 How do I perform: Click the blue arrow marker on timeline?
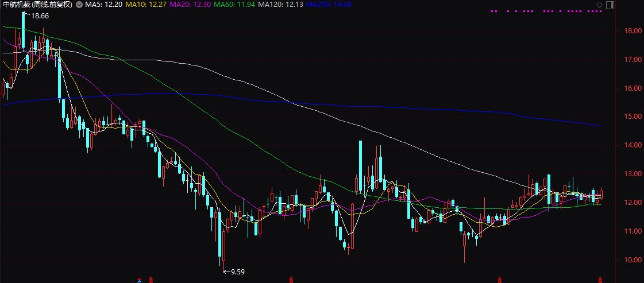click(139, 281)
